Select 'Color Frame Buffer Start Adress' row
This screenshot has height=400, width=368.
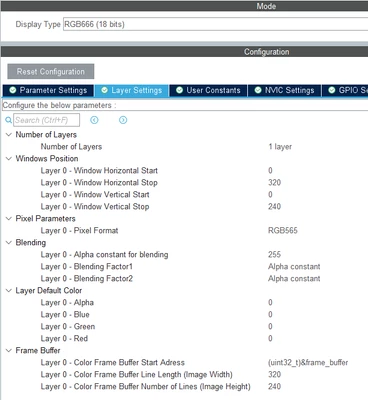[x=113, y=363]
